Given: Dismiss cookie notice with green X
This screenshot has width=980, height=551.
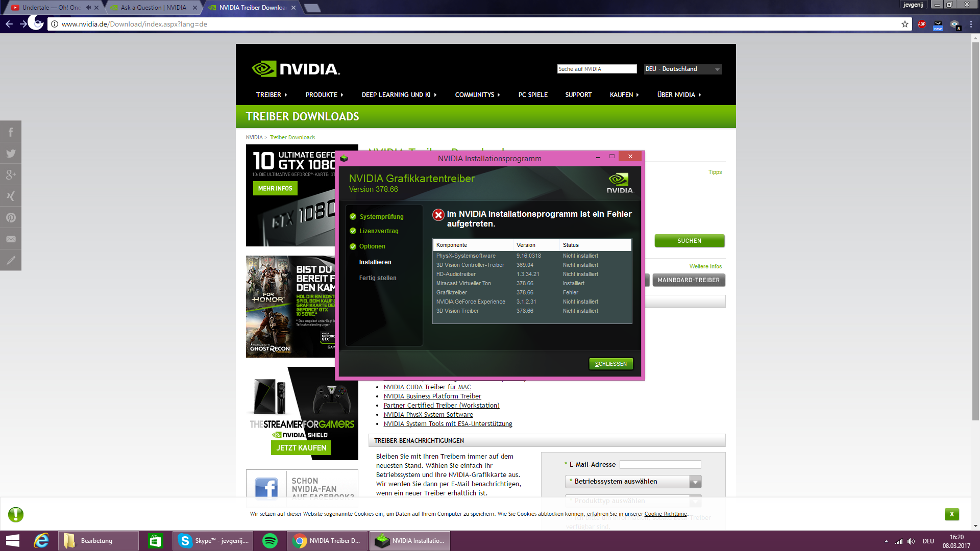Looking at the screenshot, I should pyautogui.click(x=951, y=514).
